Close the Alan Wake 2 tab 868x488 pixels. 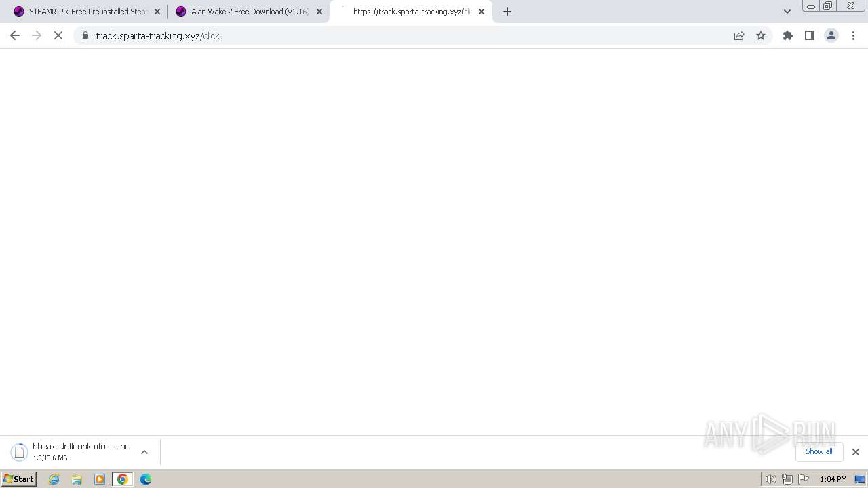(x=319, y=12)
